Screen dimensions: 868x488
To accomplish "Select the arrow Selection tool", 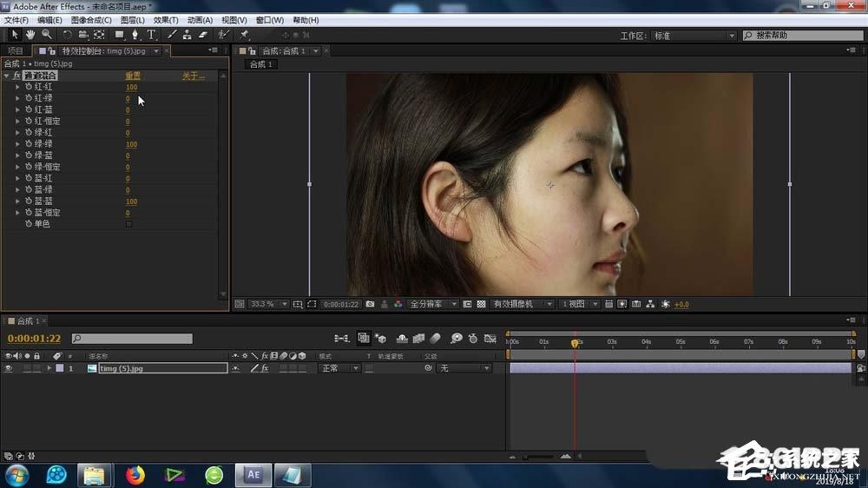I will pos(15,35).
